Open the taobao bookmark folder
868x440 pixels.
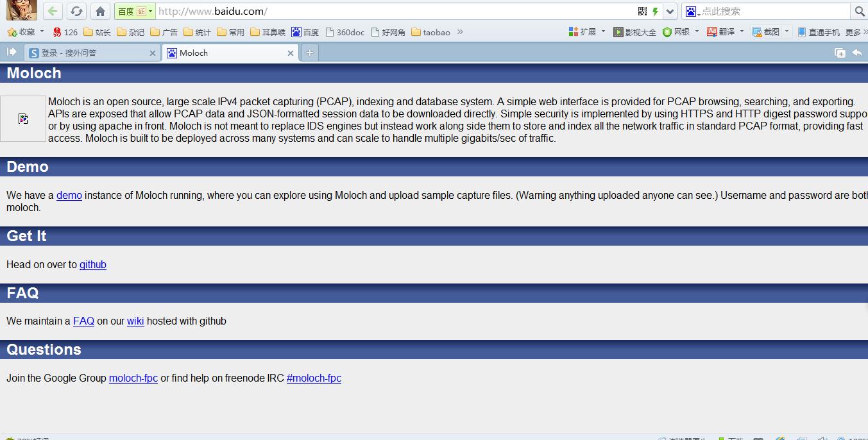tap(430, 32)
